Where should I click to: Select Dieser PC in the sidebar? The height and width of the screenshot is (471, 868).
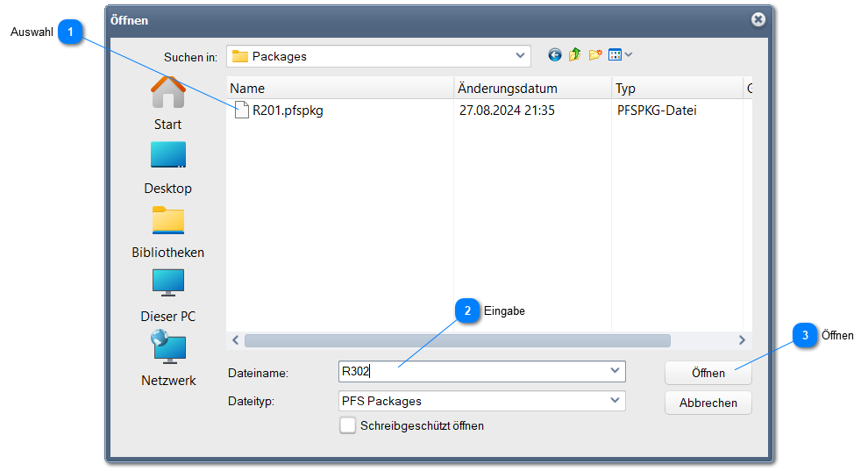167,296
